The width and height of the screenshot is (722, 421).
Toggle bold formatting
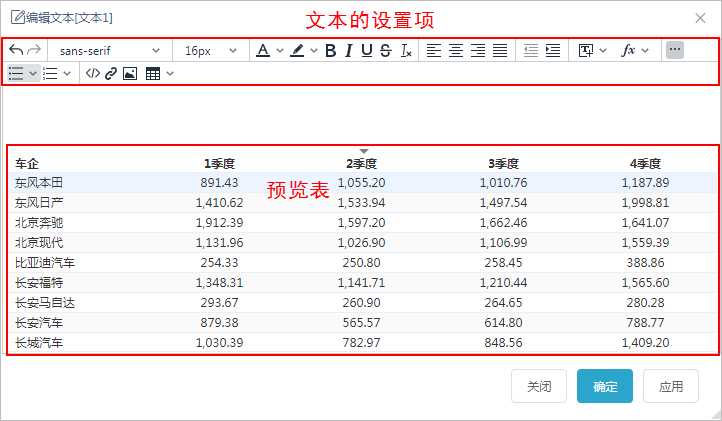click(x=331, y=50)
